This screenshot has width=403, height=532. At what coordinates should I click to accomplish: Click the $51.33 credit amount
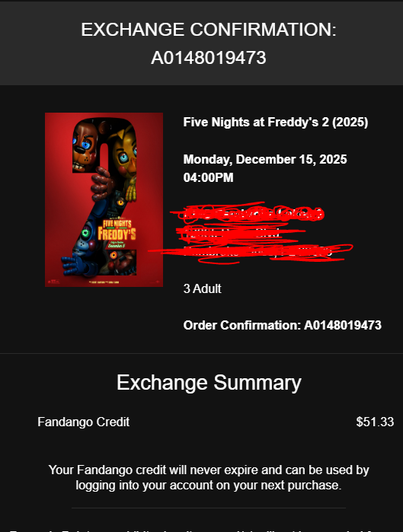click(375, 422)
